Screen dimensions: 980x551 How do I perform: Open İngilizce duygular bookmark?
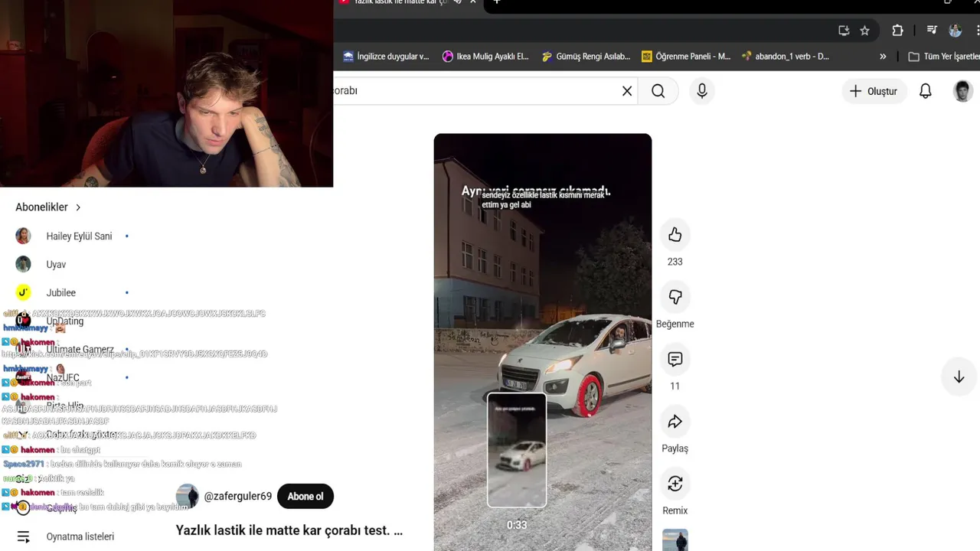click(387, 57)
